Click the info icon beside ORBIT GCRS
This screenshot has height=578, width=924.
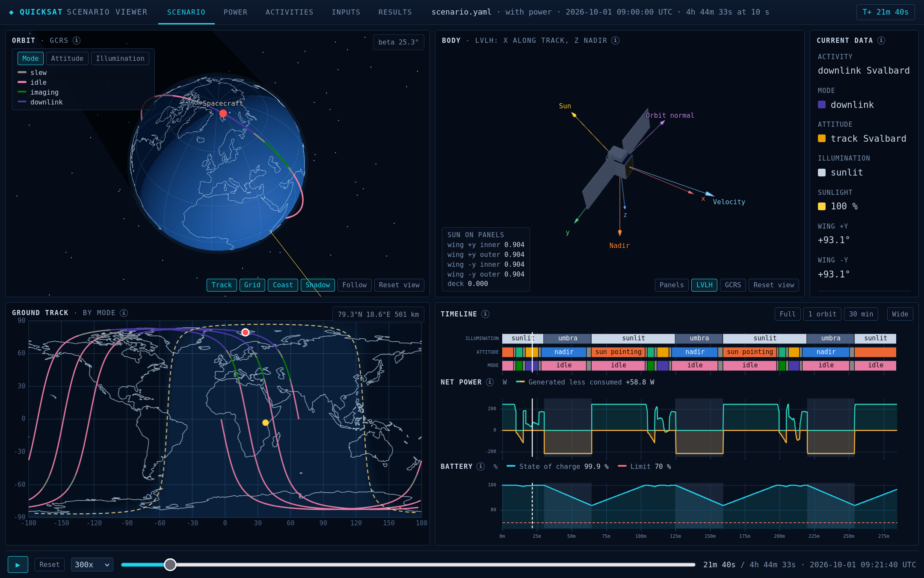tap(77, 40)
